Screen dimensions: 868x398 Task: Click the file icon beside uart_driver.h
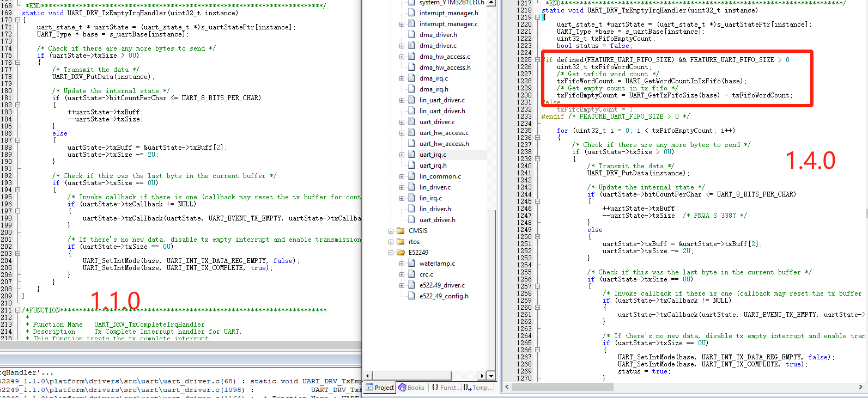tap(412, 220)
